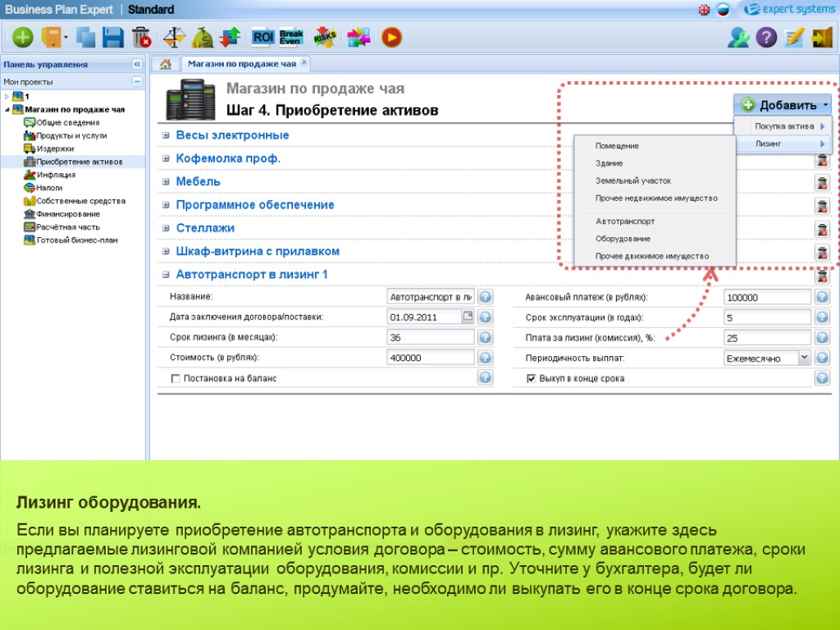Image resolution: width=840 pixels, height=630 pixels.
Task: Uncheck the Выкуп в конце срока checkbox
Action: 531,378
